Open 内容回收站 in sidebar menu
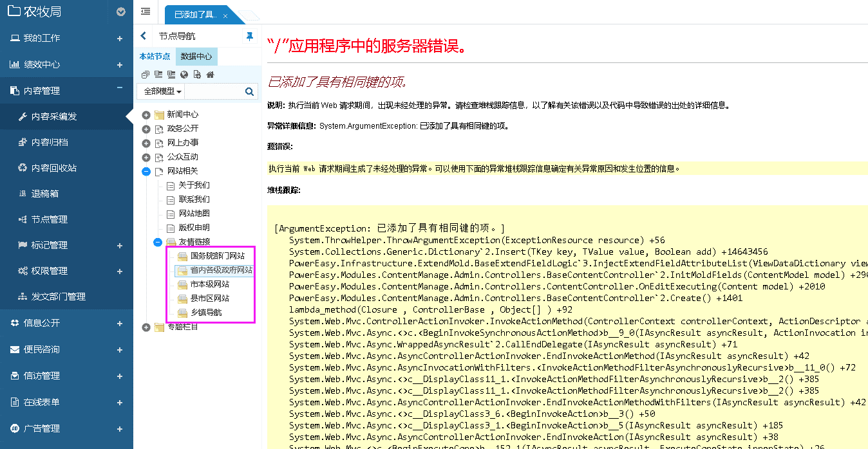This screenshot has width=868, height=449. pyautogui.click(x=54, y=168)
